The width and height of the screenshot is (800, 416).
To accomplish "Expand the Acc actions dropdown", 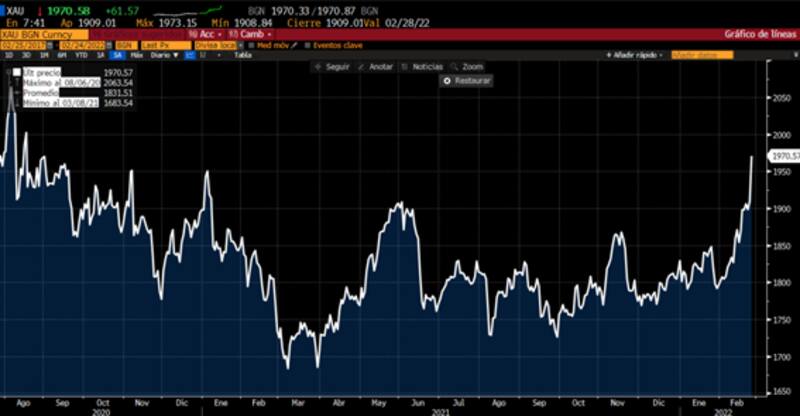I will coord(207,33).
